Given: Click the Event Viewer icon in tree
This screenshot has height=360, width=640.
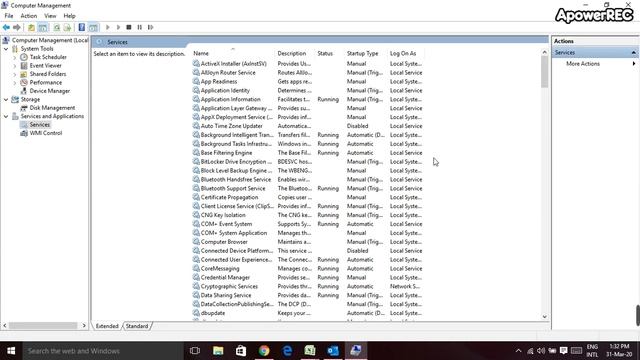Looking at the screenshot, I should pos(24,65).
